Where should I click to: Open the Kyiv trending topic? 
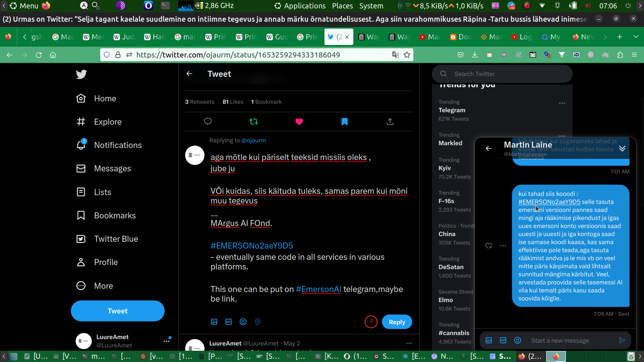coord(445,168)
